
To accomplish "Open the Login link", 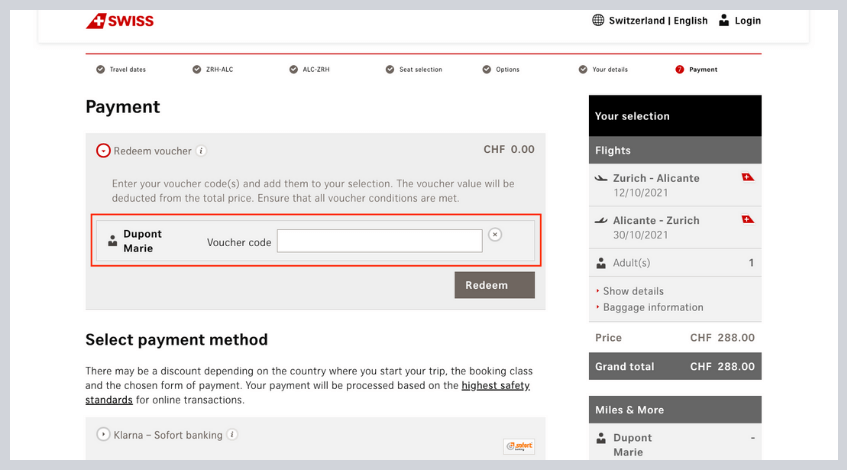I will click(748, 21).
